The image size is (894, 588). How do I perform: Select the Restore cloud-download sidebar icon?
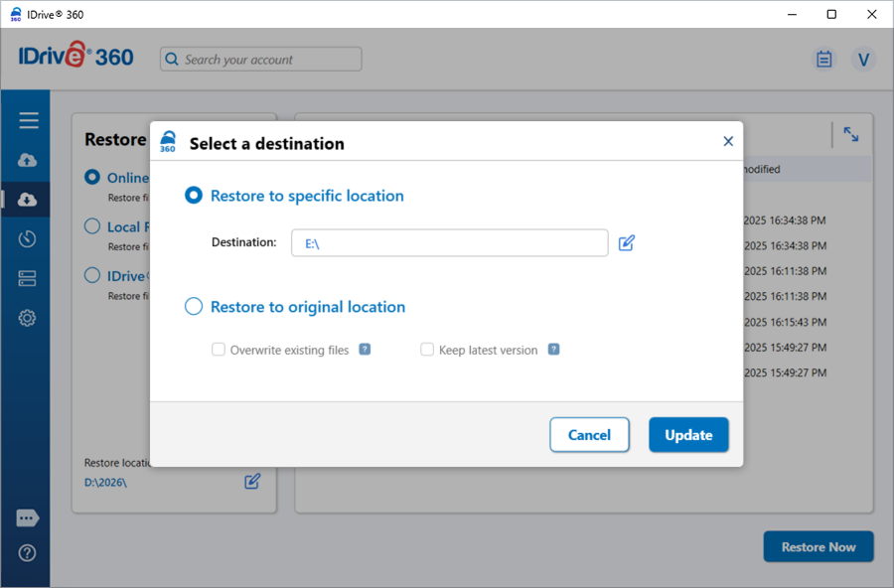point(28,200)
